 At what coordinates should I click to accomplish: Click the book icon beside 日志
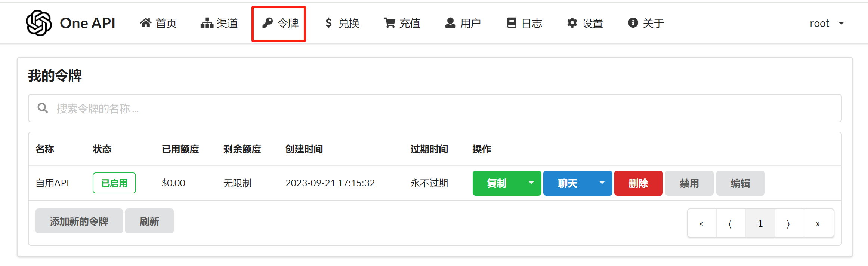coord(511,23)
